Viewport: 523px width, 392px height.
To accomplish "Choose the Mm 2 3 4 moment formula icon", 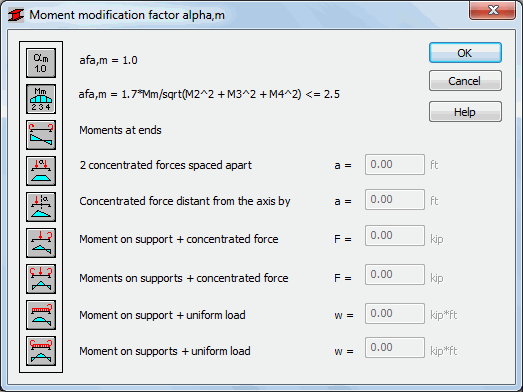I will [x=41, y=99].
